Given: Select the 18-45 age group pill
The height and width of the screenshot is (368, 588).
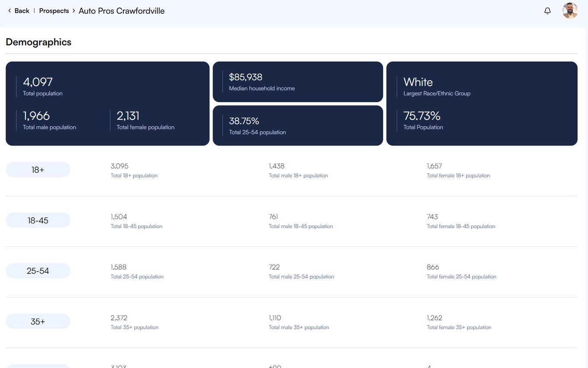Looking at the screenshot, I should [x=38, y=220].
